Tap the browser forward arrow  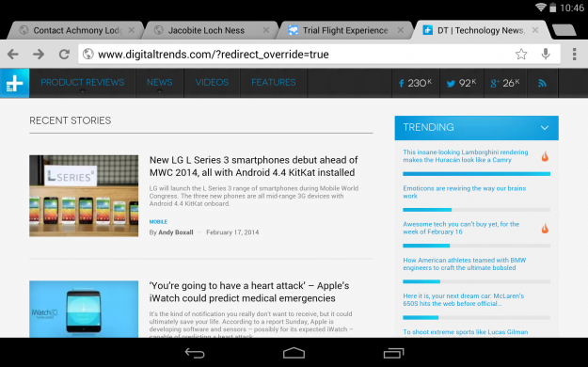tap(39, 55)
